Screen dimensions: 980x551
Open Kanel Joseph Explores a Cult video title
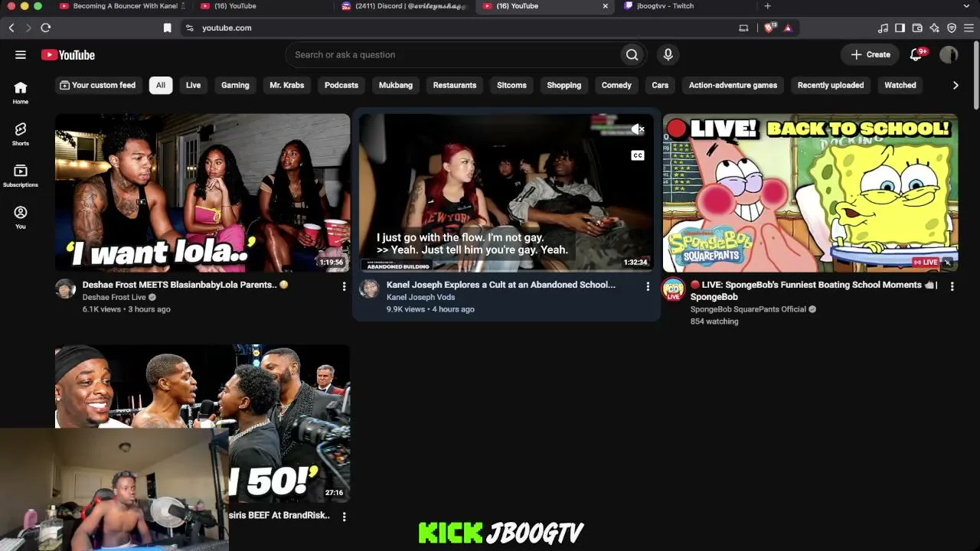[501, 285]
